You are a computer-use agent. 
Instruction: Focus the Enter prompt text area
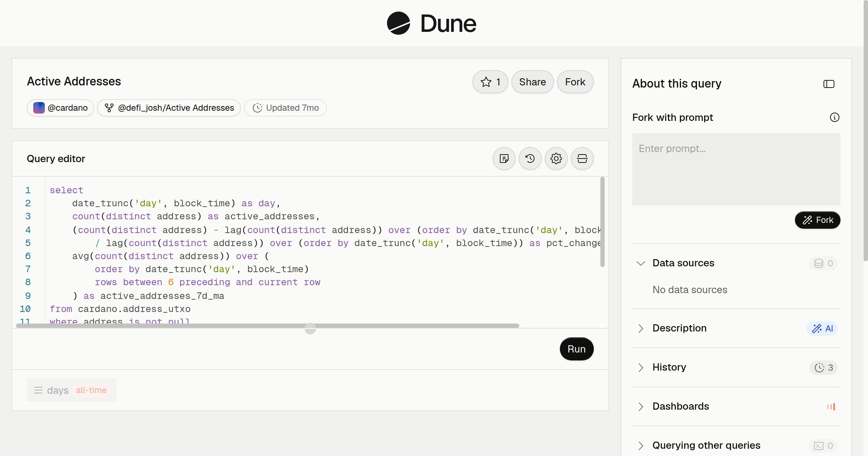pos(736,169)
